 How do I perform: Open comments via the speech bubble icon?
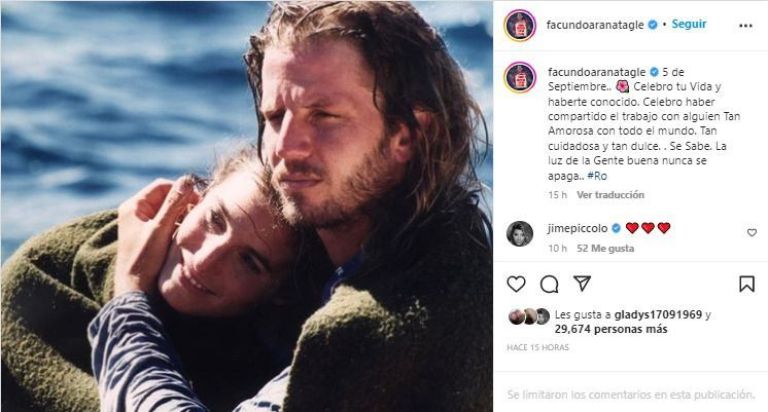click(549, 284)
